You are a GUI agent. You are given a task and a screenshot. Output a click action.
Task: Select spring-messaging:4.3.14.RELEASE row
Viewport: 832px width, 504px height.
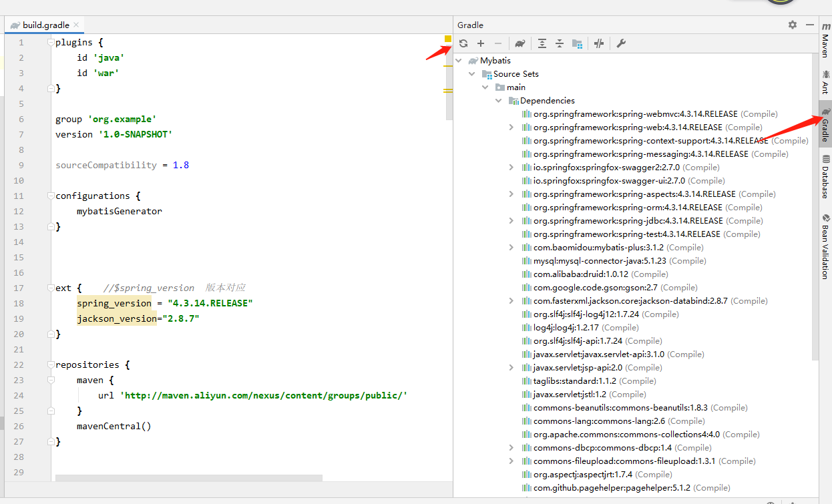pos(655,154)
